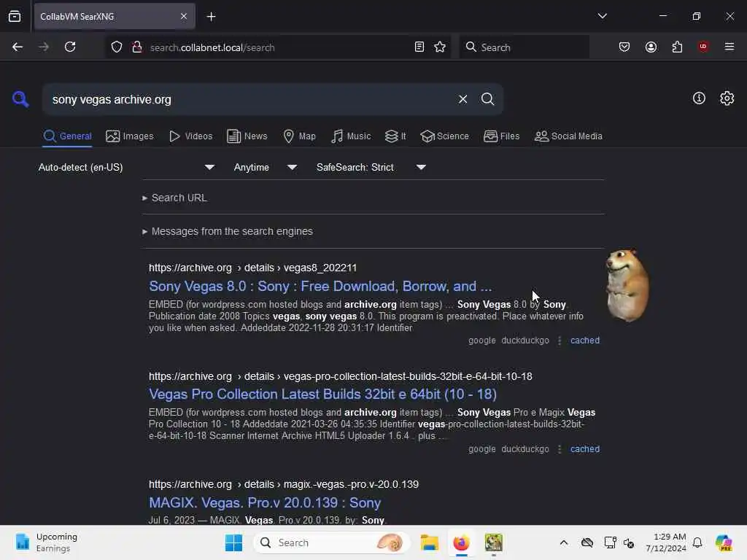747x560 pixels.
Task: Open SearXNG preferences gear icon
Action: pos(727,98)
